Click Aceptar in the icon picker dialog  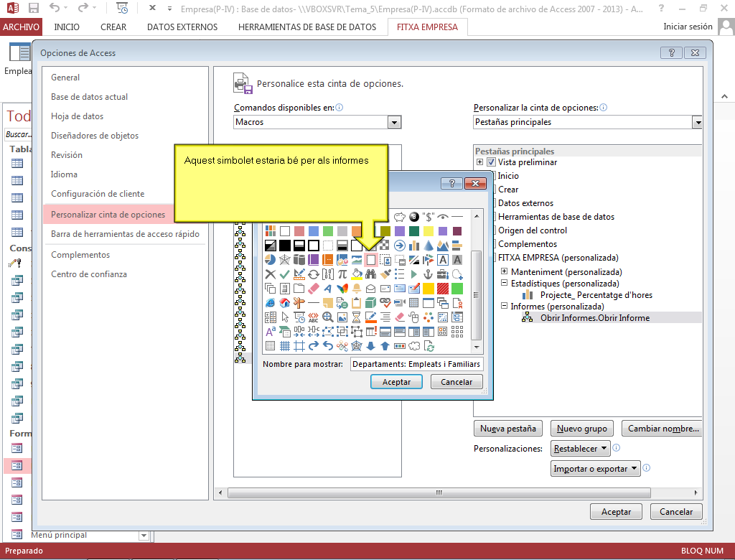point(396,382)
